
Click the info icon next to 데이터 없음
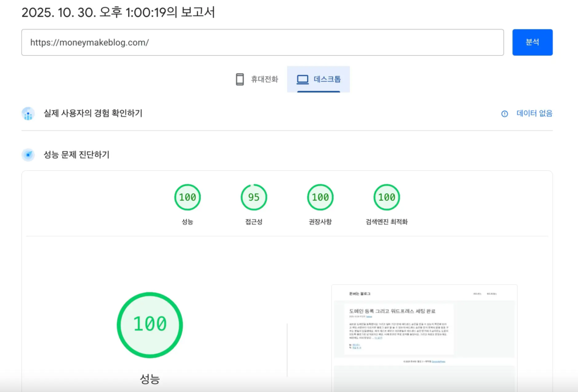click(x=504, y=113)
